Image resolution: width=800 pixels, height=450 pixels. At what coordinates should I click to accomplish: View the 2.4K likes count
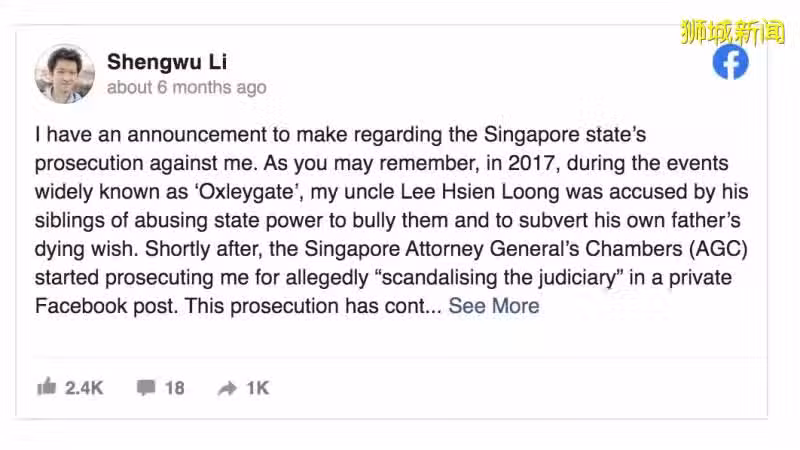click(84, 388)
